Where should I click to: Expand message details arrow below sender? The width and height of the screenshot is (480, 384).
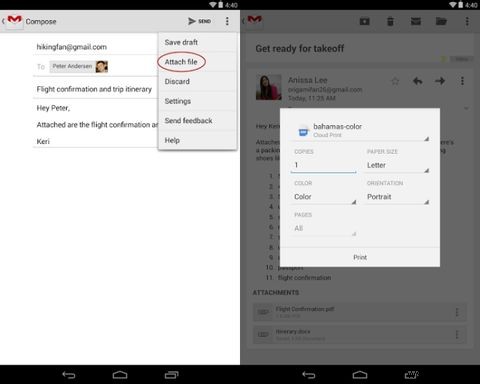pyautogui.click(x=466, y=108)
